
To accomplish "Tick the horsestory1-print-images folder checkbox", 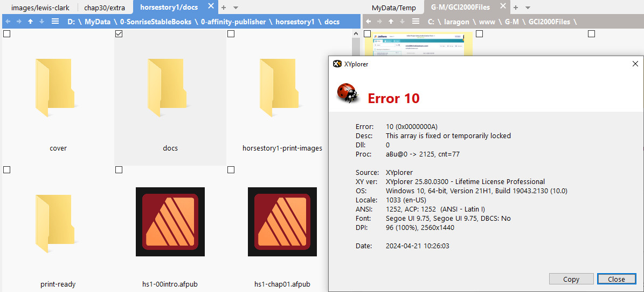I will [x=231, y=34].
